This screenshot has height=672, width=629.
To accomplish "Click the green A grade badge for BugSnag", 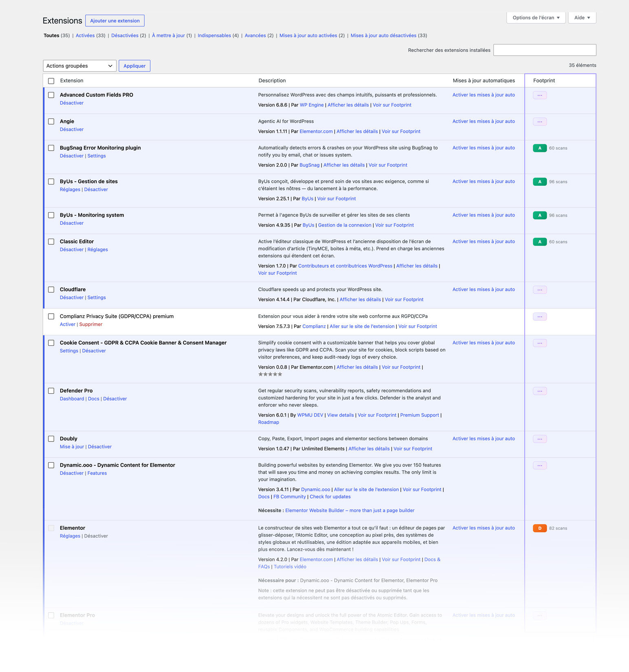I will click(540, 148).
